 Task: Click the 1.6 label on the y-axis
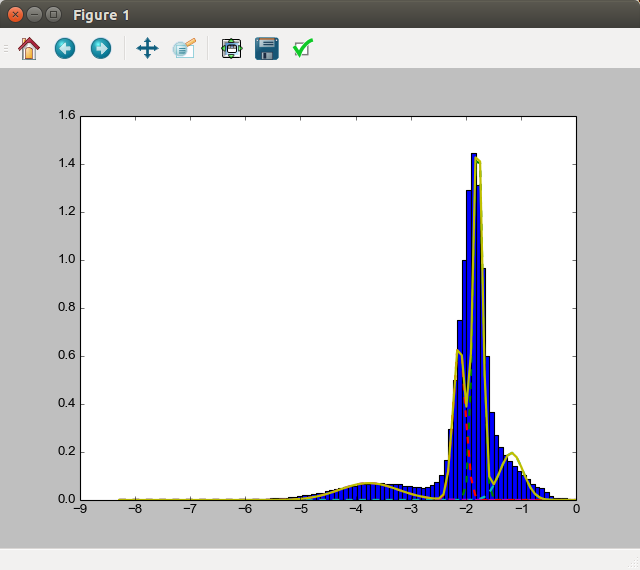click(x=67, y=116)
